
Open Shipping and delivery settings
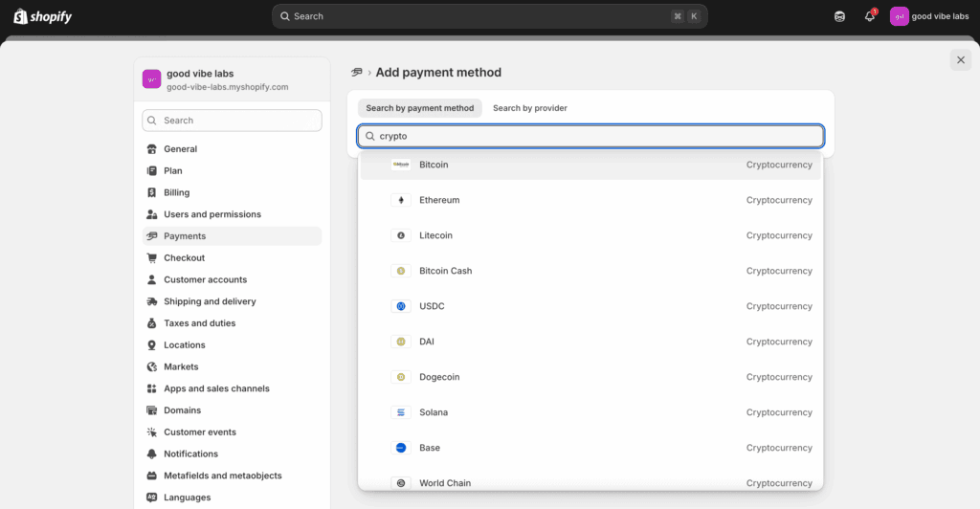pyautogui.click(x=232, y=301)
